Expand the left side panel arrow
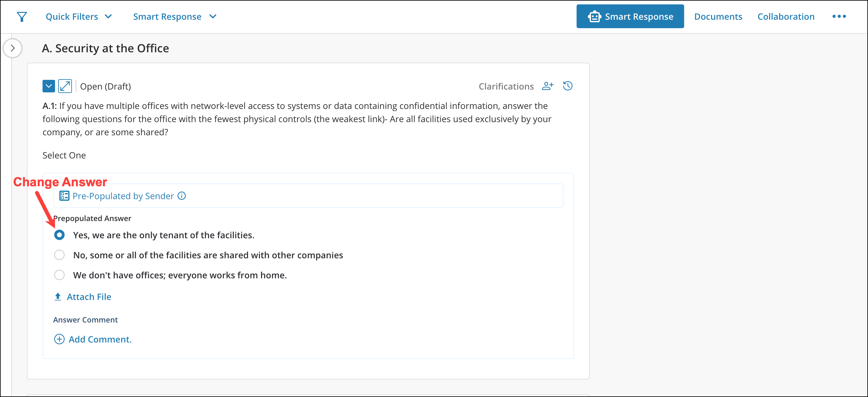 click(13, 48)
